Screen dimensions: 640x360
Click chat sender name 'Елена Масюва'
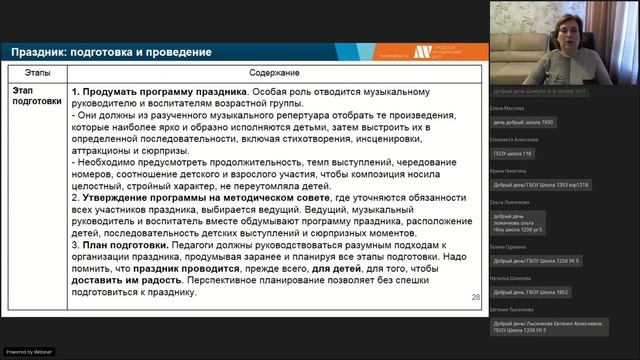tap(507, 109)
